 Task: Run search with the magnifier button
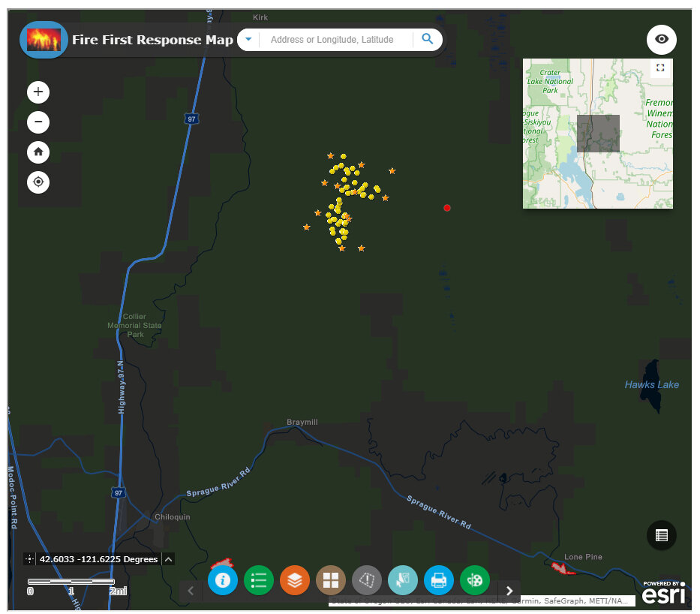click(428, 39)
